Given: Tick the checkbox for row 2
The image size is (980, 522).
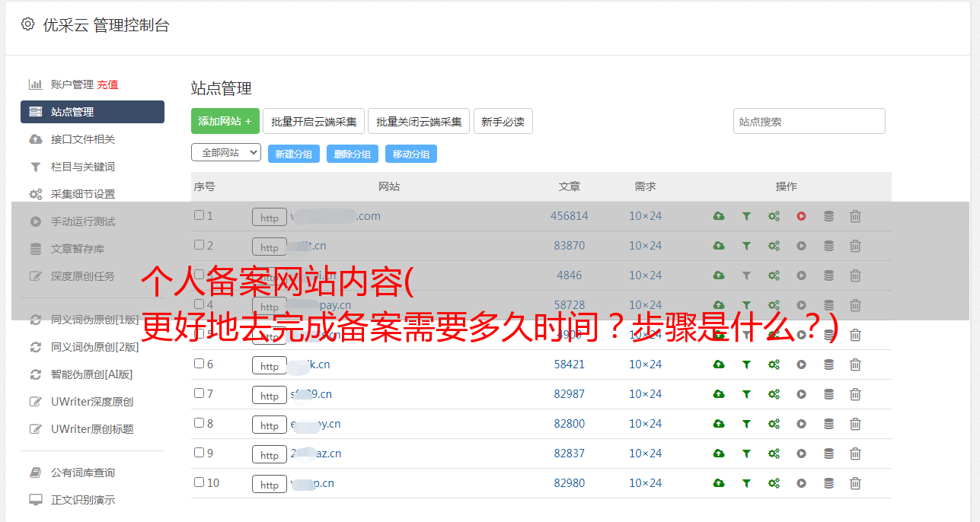Looking at the screenshot, I should 199,245.
